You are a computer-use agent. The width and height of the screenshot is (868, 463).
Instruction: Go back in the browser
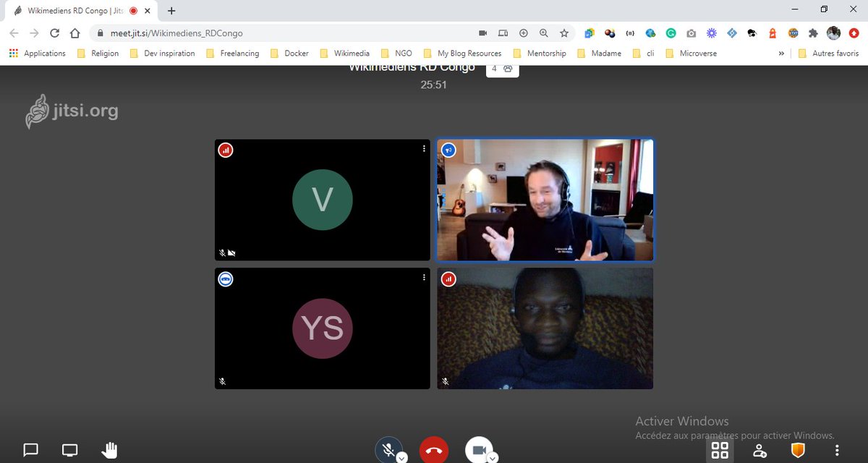coord(14,33)
